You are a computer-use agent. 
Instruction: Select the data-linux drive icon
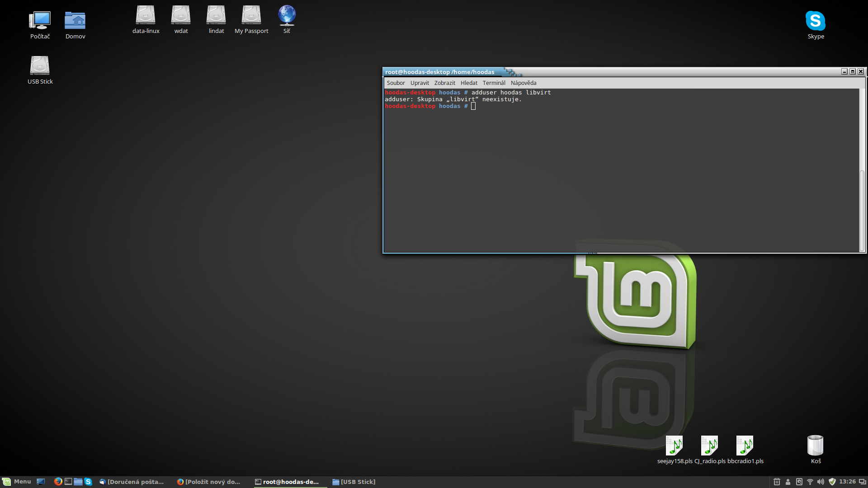tap(146, 19)
